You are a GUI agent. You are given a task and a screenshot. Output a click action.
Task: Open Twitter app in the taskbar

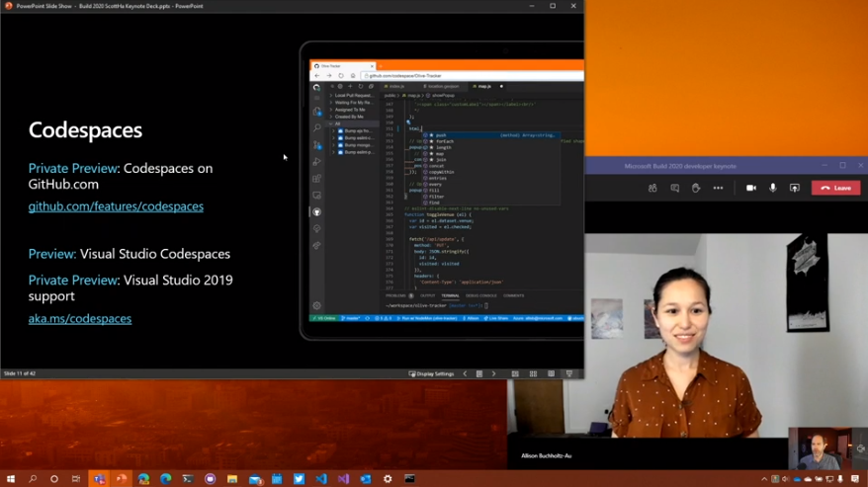point(299,479)
